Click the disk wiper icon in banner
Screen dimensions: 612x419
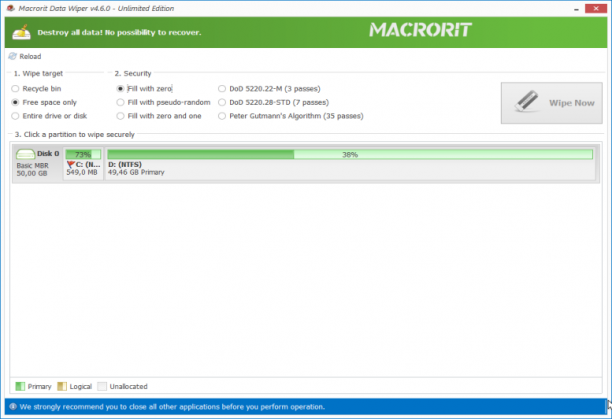[21, 32]
